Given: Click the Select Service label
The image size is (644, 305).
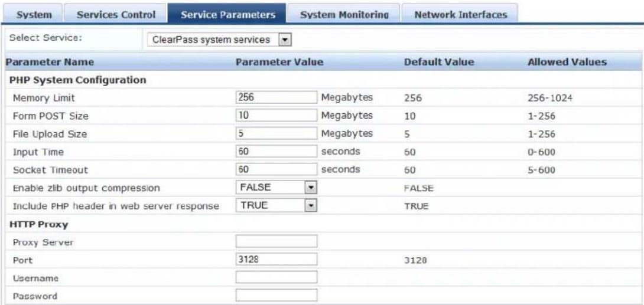Looking at the screenshot, I should pos(45,38).
